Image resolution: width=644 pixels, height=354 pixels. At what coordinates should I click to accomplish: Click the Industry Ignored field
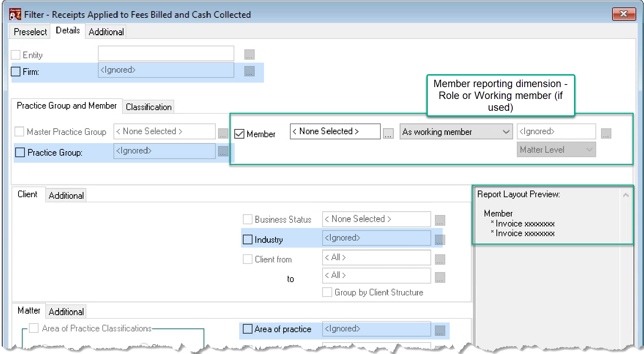click(x=376, y=238)
